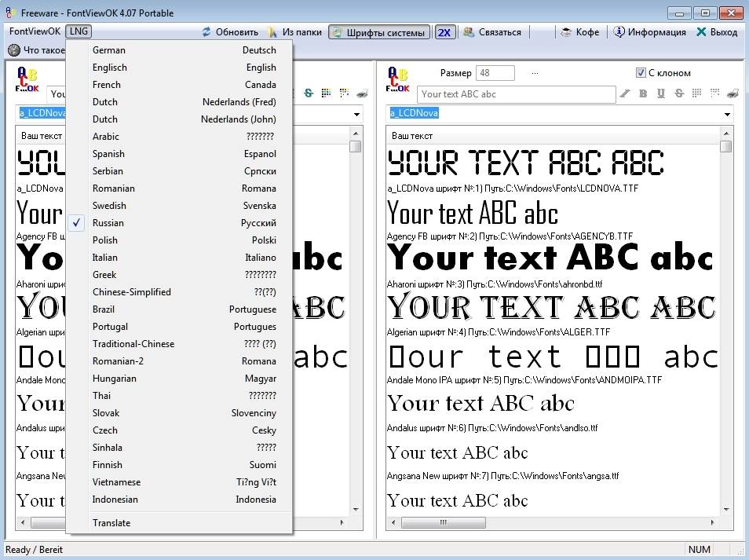The height and width of the screenshot is (560, 749).
Task: Click the '...' button next to the size field
Action: click(535, 73)
